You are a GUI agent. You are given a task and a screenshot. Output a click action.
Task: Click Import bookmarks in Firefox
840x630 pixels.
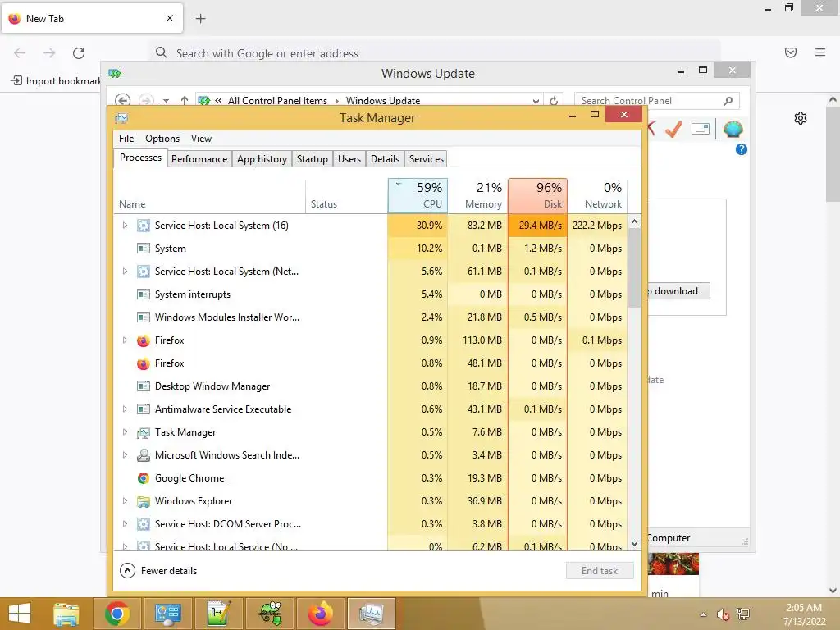pos(56,81)
